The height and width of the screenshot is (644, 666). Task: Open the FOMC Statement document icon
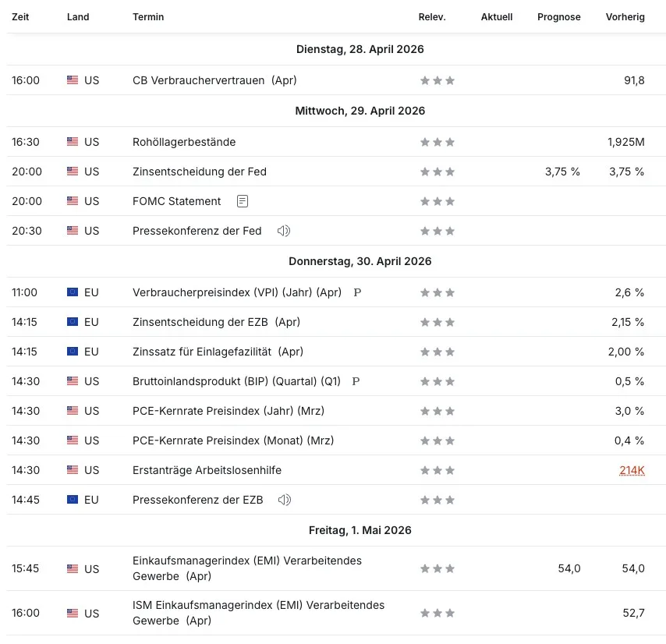click(242, 201)
